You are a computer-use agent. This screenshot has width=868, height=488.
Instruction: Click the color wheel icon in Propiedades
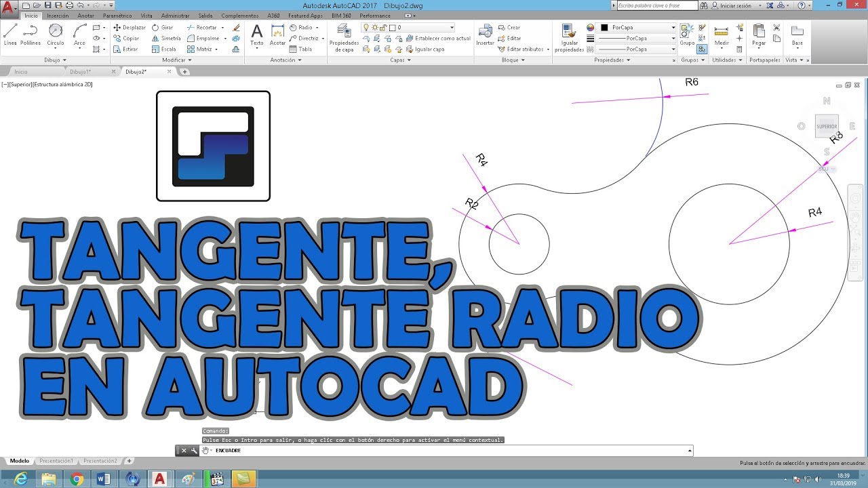pyautogui.click(x=590, y=28)
